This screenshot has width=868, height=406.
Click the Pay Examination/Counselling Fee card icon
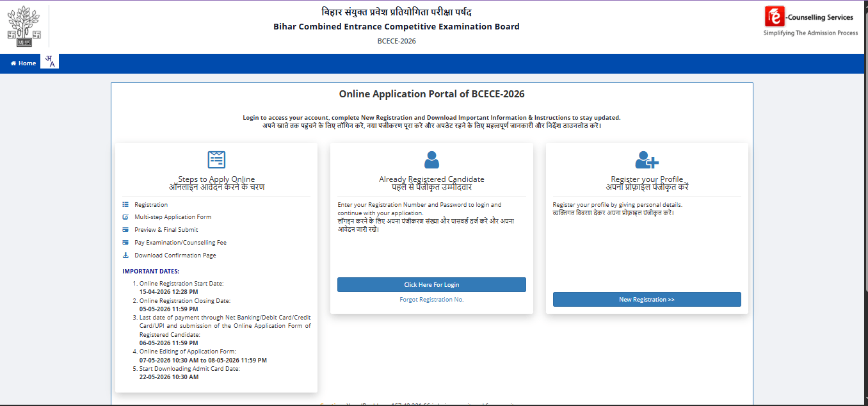[124, 241]
